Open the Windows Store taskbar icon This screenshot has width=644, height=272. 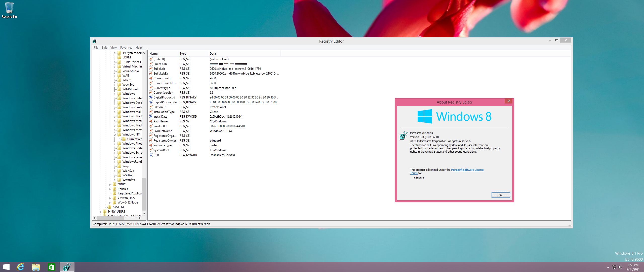[51, 267]
